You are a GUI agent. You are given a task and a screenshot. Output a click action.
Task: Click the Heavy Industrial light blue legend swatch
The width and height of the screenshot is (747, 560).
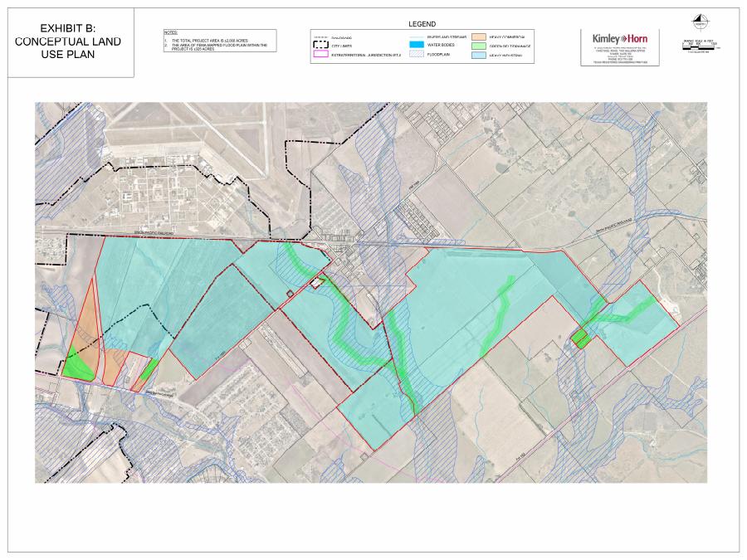pyautogui.click(x=479, y=56)
